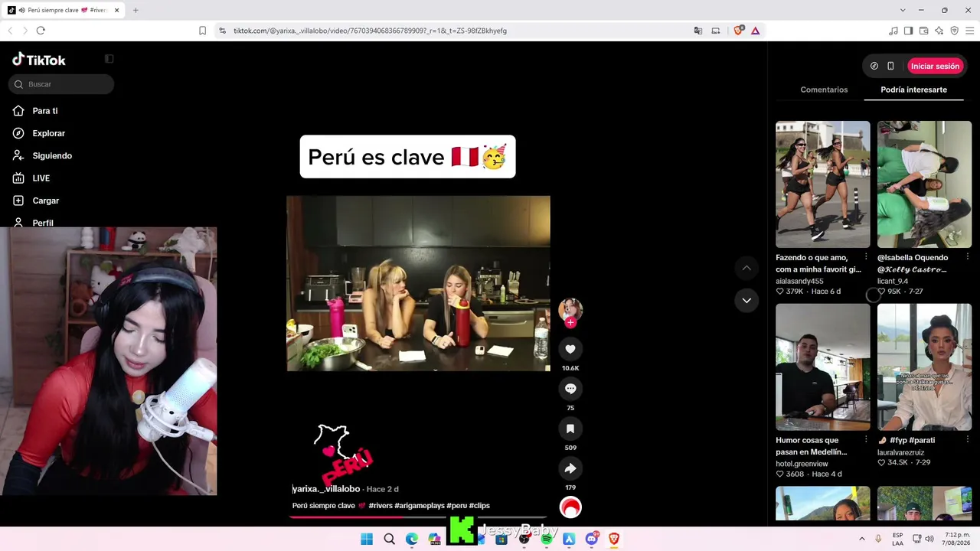Screen dimensions: 980x551
Task: Click the phone app download icon
Action: point(890,66)
